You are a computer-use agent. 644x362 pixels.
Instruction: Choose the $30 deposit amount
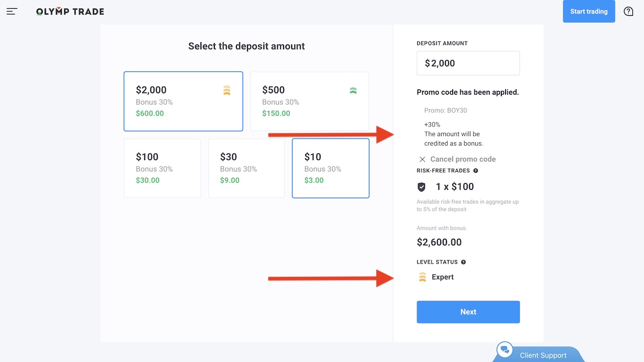pyautogui.click(x=246, y=168)
